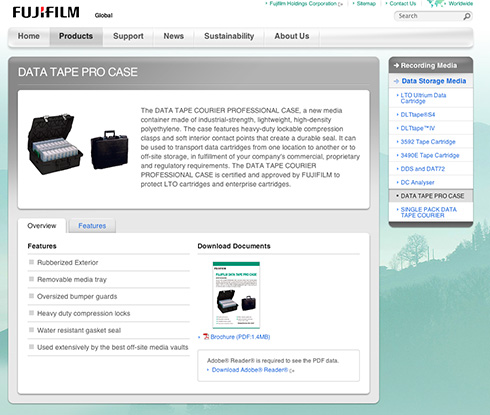Click the DATA TAPE PRO CASE page title

pyautogui.click(x=78, y=72)
